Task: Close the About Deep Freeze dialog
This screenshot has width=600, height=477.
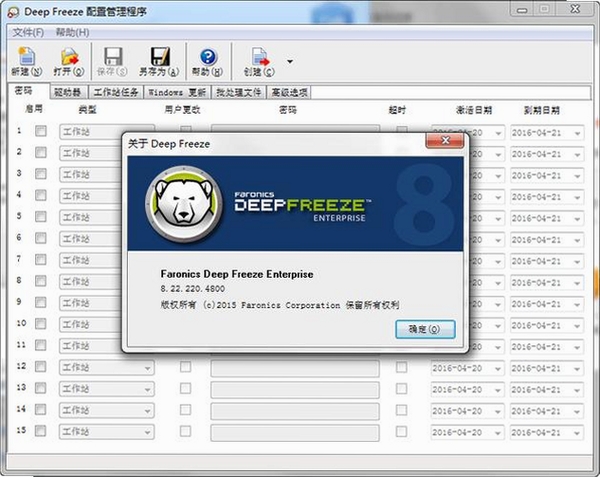Action: coord(445,140)
